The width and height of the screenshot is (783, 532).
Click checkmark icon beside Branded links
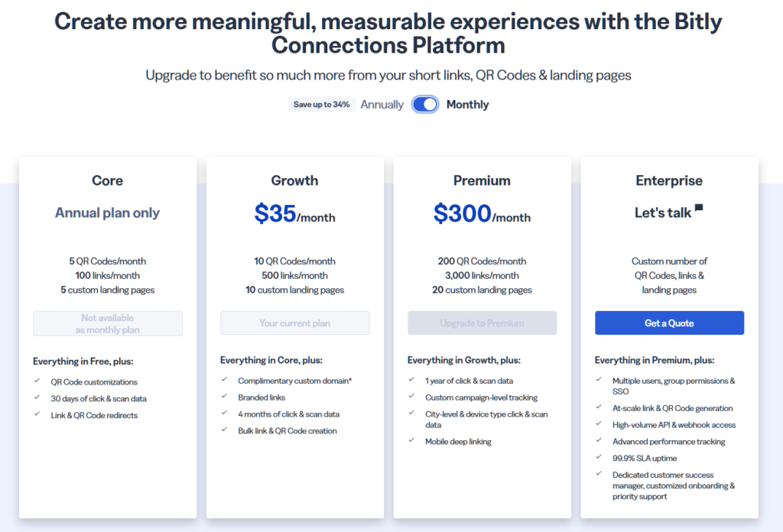click(224, 396)
